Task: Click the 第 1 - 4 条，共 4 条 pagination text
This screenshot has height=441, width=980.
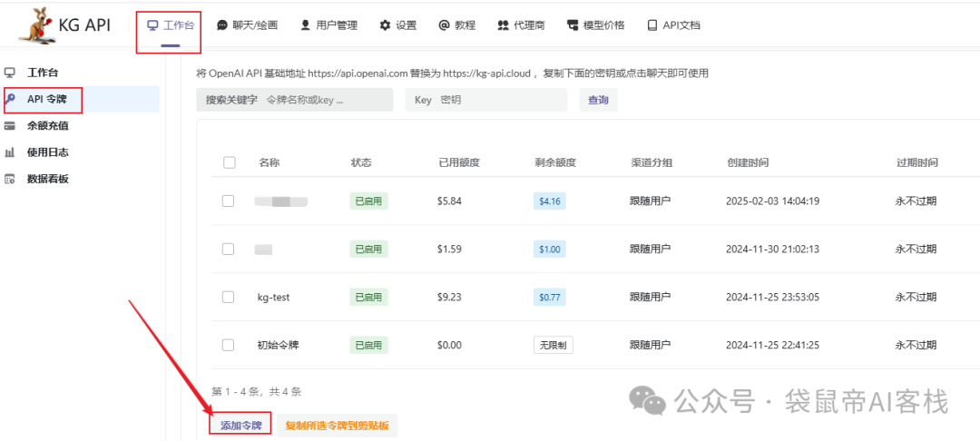Action: coord(257,392)
